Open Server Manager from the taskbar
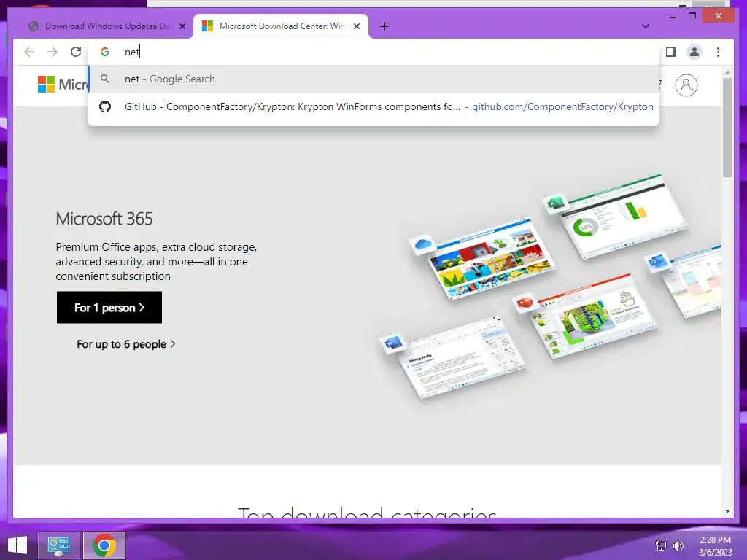The width and height of the screenshot is (747, 560). coord(58,545)
